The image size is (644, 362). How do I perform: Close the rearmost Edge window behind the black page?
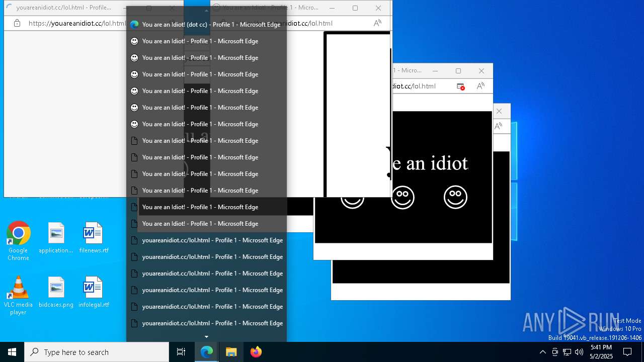point(499,111)
